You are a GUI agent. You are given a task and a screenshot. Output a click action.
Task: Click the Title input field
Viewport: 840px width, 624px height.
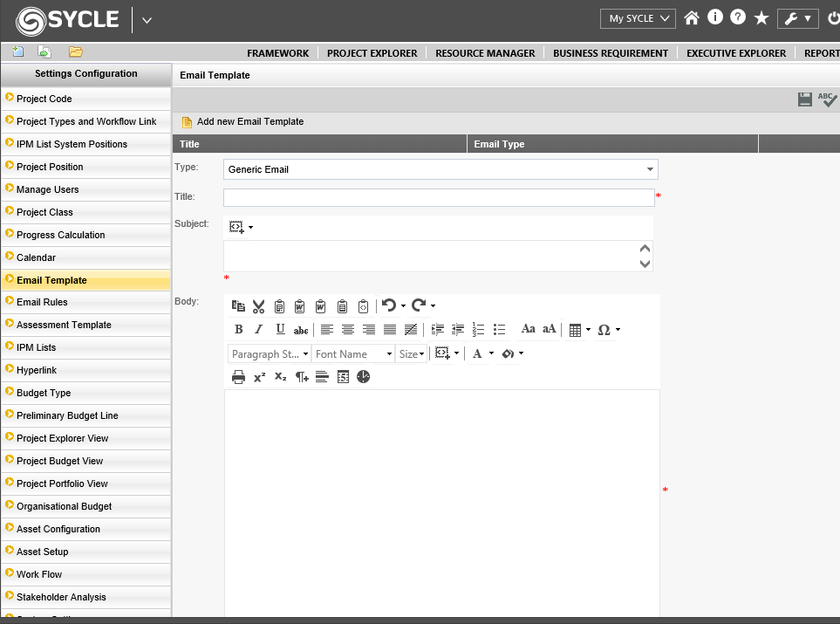(x=438, y=197)
